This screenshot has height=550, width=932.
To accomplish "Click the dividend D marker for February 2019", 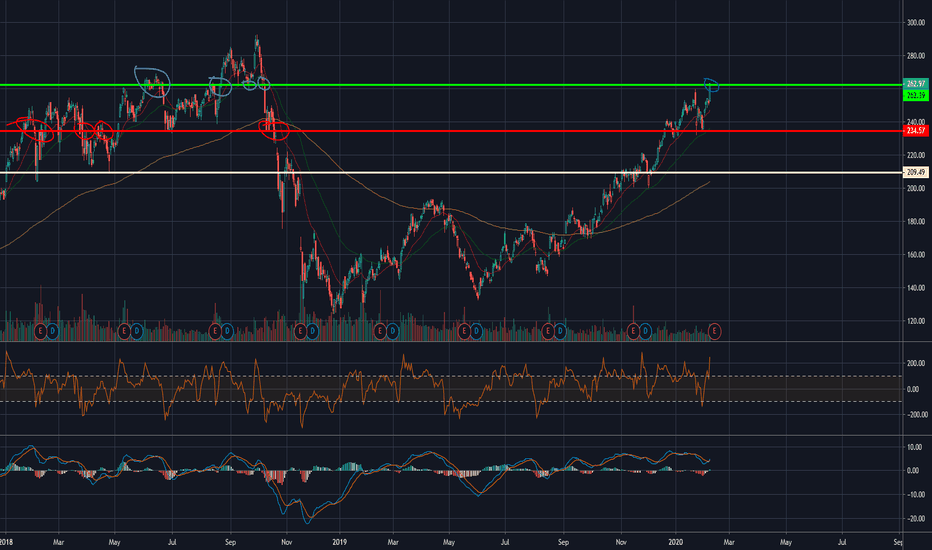I will (392, 331).
